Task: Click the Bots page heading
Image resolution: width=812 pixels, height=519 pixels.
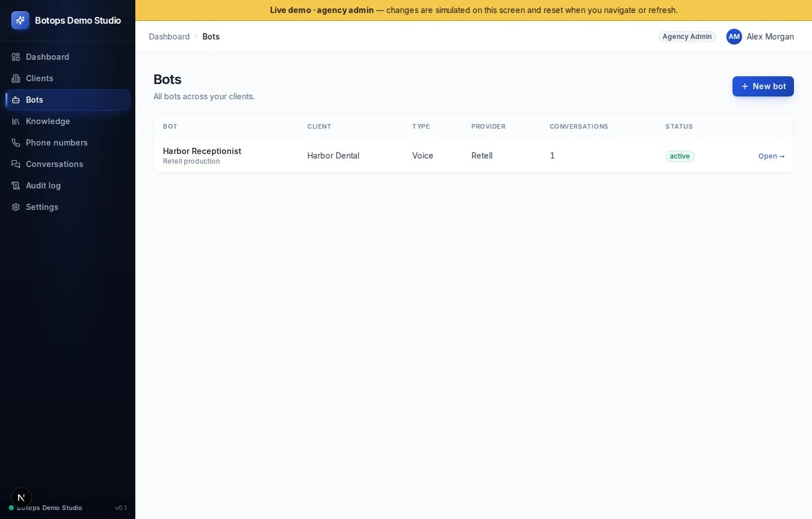Action: pos(167,80)
